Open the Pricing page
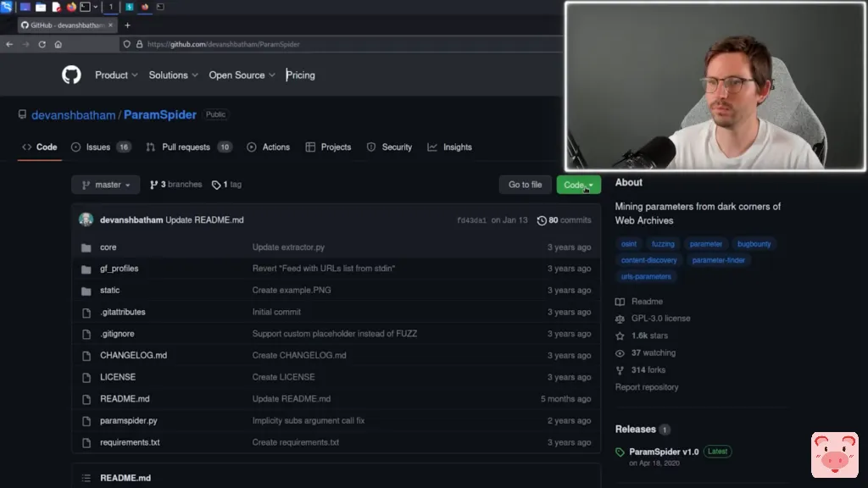This screenshot has height=488, width=868. click(301, 75)
